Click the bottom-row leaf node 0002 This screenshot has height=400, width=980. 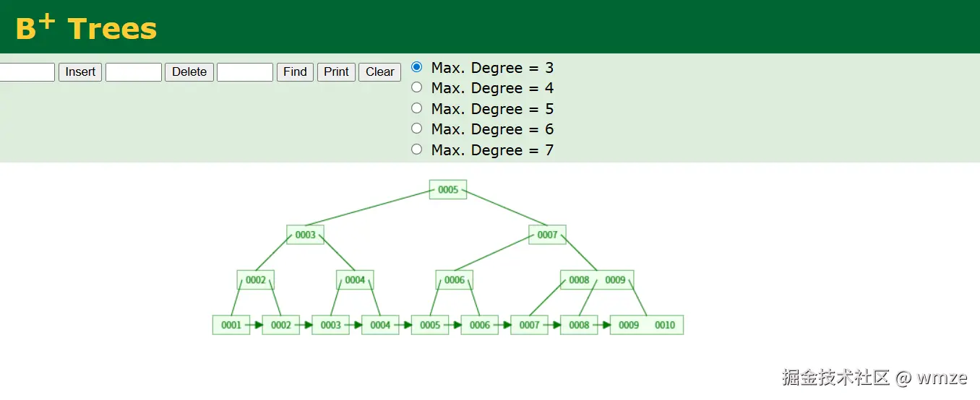281,325
